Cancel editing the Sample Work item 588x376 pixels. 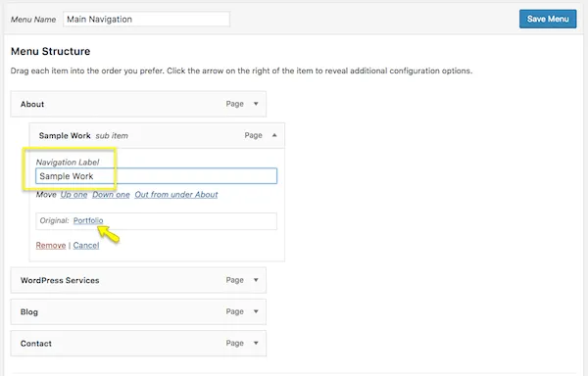tap(86, 246)
